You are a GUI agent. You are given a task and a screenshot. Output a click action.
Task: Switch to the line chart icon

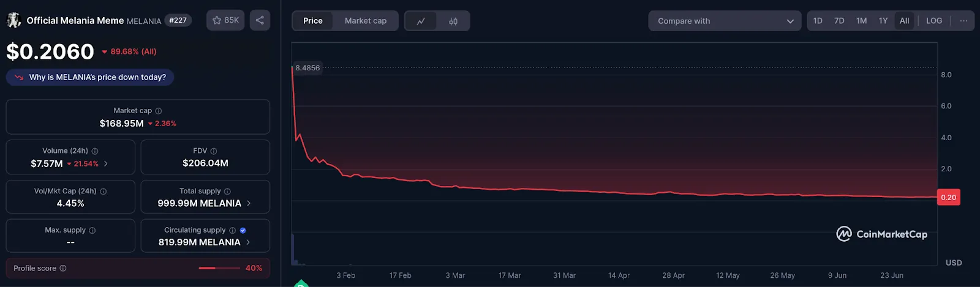pos(421,21)
